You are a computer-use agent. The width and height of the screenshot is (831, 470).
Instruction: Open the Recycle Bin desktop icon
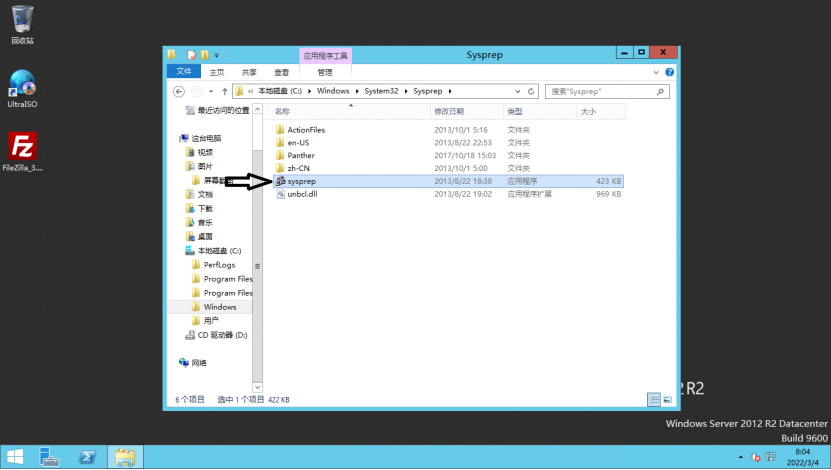pyautogui.click(x=22, y=24)
